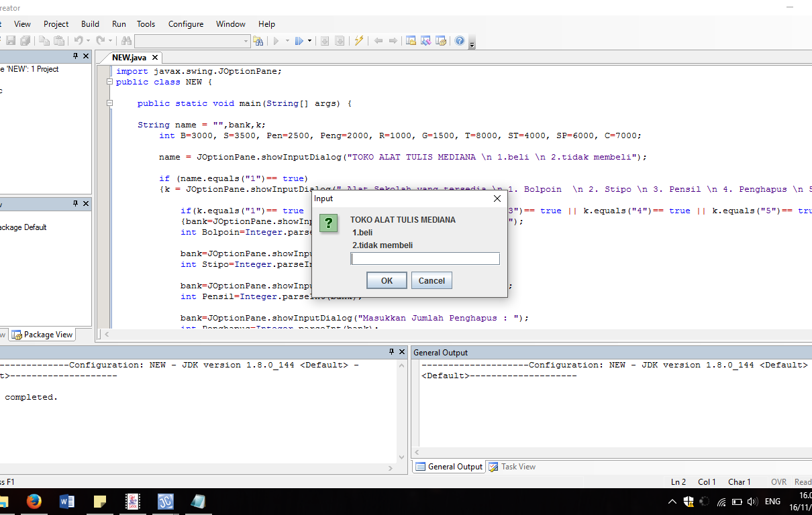Open the Project menu
812x515 pixels.
pos(56,23)
